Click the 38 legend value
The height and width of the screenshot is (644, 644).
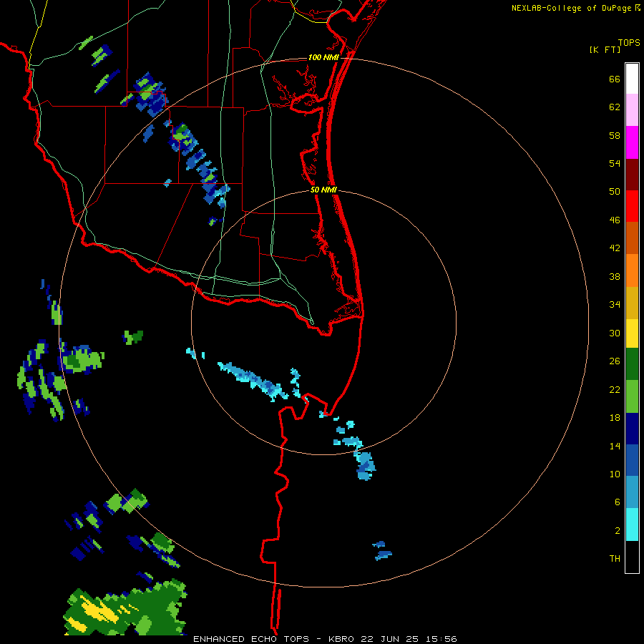click(x=615, y=276)
